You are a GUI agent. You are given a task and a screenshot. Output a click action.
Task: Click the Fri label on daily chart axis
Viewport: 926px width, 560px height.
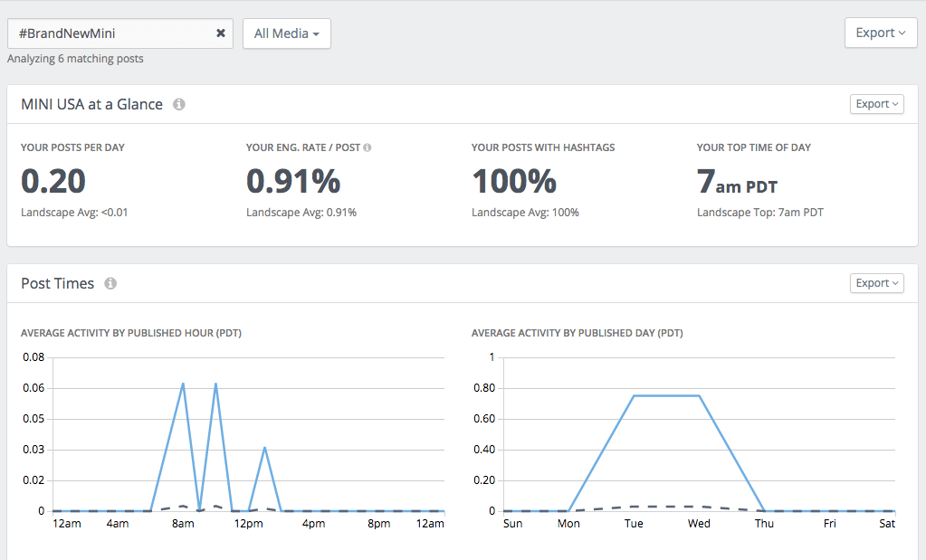click(x=830, y=524)
